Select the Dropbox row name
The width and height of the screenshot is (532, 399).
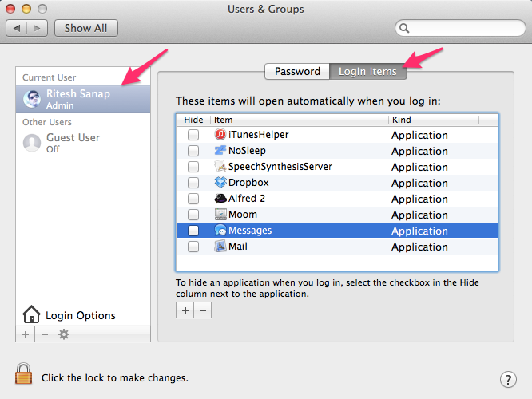point(248,183)
